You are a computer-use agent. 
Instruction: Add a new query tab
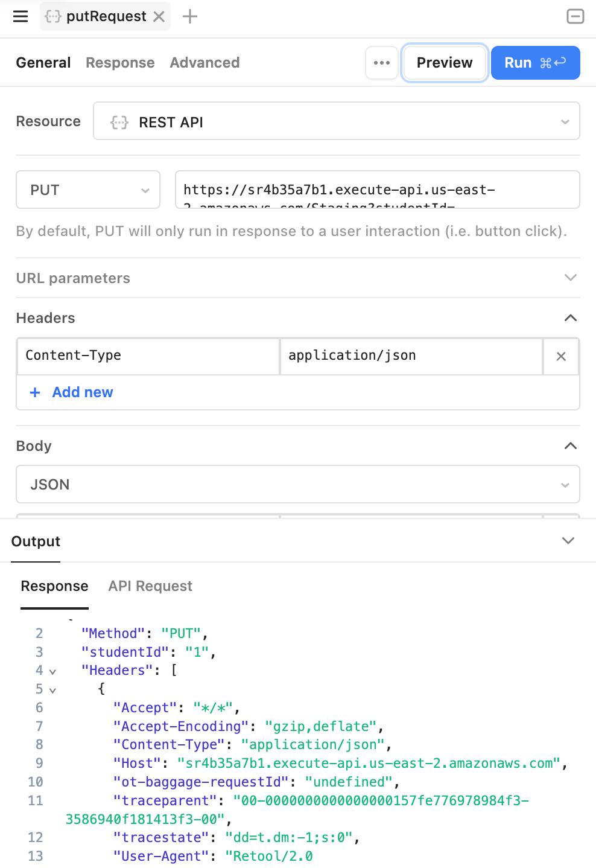(x=190, y=16)
